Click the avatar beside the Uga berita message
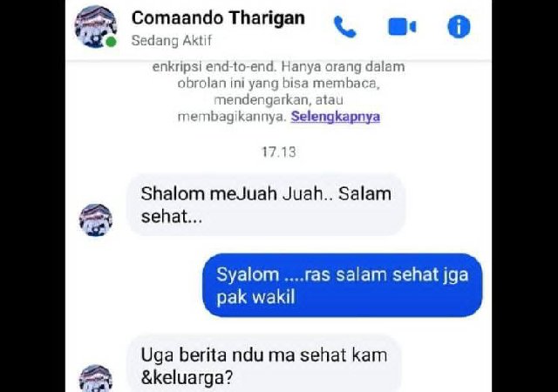Screen dimensions: 558x392 pyautogui.click(x=95, y=378)
